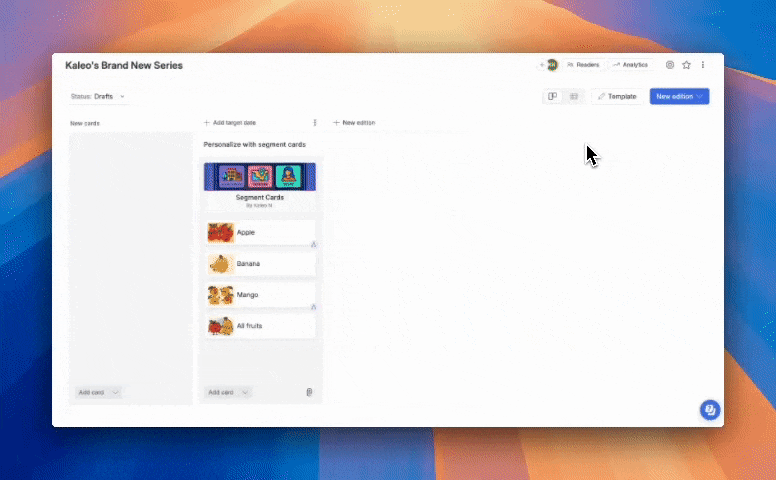Expand Add card dropdown in New cards column
776x480 pixels.
(x=116, y=392)
